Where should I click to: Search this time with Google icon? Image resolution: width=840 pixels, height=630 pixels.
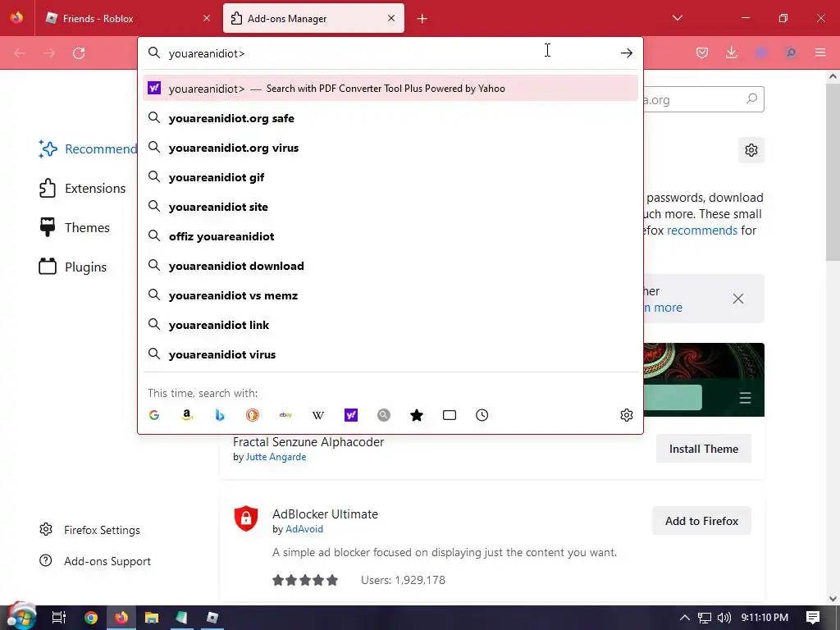coord(154,415)
